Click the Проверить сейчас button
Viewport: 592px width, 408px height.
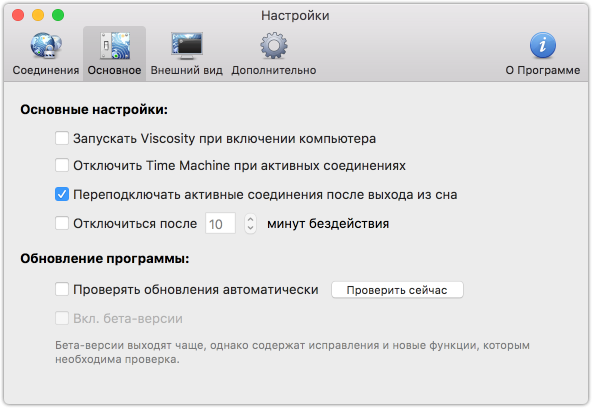(397, 290)
